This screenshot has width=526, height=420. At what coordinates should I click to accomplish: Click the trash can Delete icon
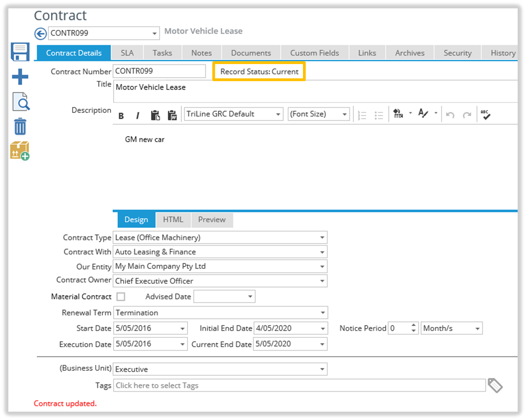(20, 127)
